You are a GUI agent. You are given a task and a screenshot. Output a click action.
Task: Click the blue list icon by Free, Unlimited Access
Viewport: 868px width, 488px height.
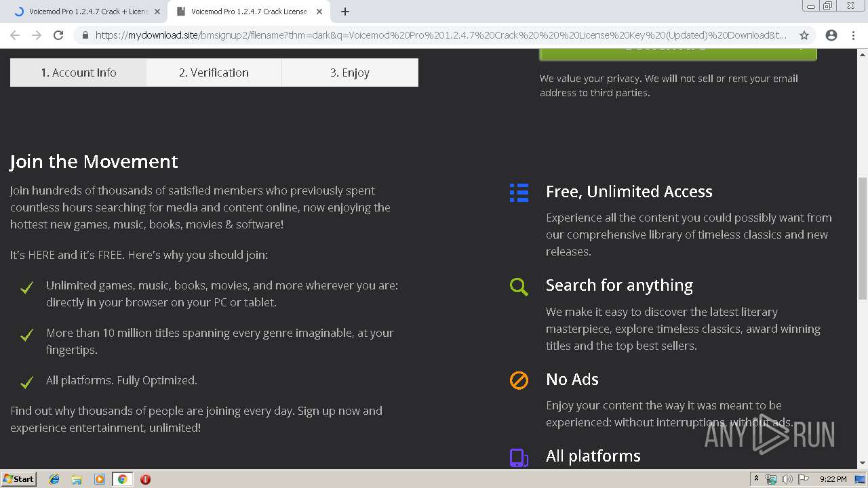point(519,192)
